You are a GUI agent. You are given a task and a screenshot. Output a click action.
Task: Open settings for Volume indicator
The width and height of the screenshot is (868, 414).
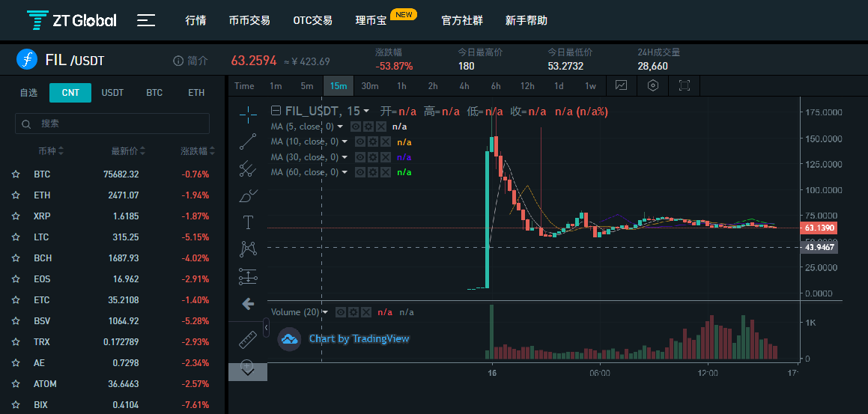pos(353,312)
